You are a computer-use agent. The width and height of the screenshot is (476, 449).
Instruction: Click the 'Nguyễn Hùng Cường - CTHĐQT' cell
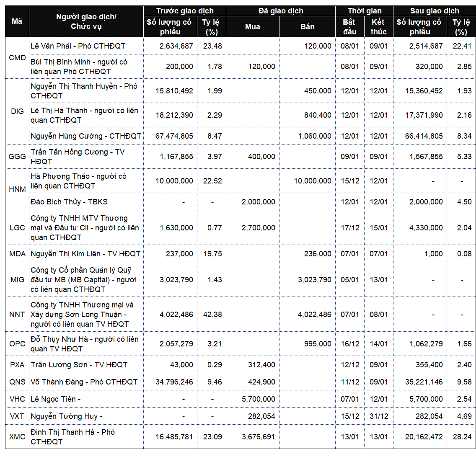point(86,136)
